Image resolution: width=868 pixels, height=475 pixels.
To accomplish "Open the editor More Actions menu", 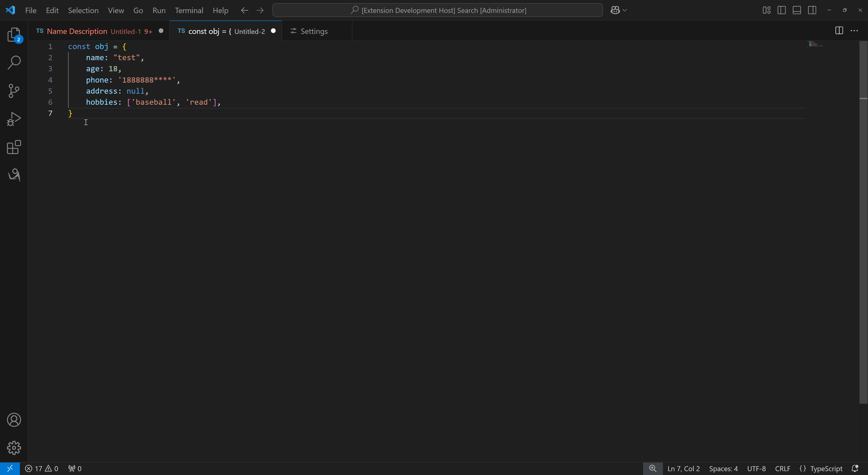I will pyautogui.click(x=854, y=31).
